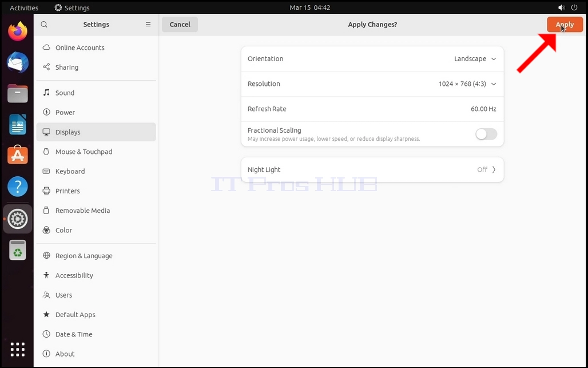Open LibreOffice Writer from the dock
Viewport: 588px width, 368px height.
18,125
